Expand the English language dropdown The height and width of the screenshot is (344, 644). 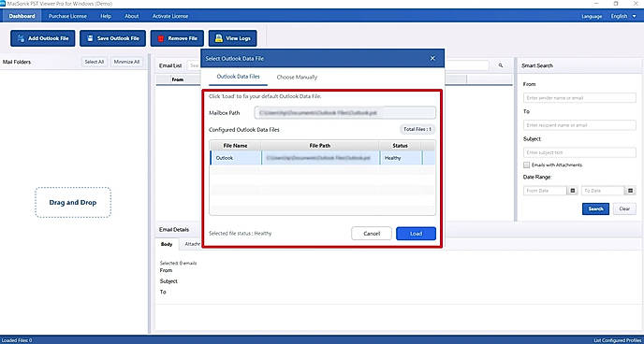coord(623,17)
